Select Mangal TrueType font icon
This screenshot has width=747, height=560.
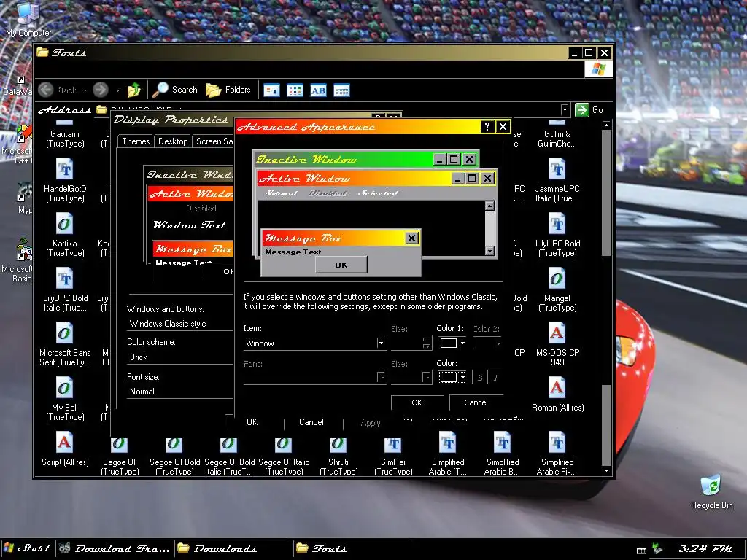[557, 290]
